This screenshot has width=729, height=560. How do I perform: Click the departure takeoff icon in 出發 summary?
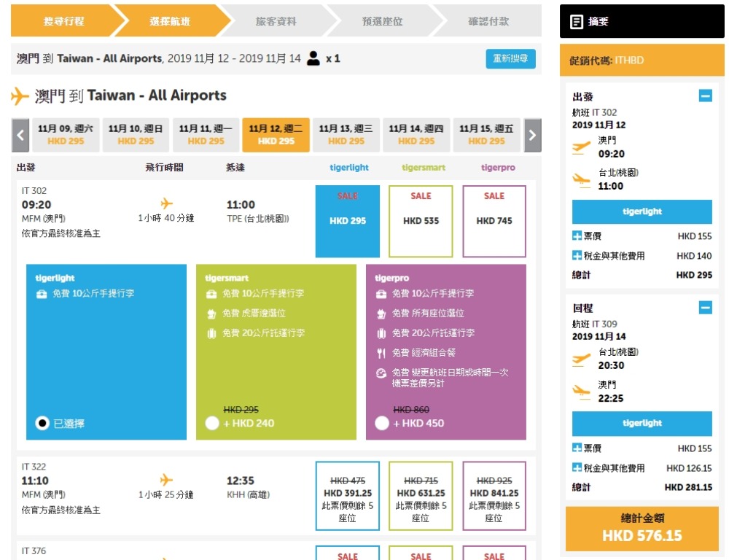pyautogui.click(x=581, y=147)
